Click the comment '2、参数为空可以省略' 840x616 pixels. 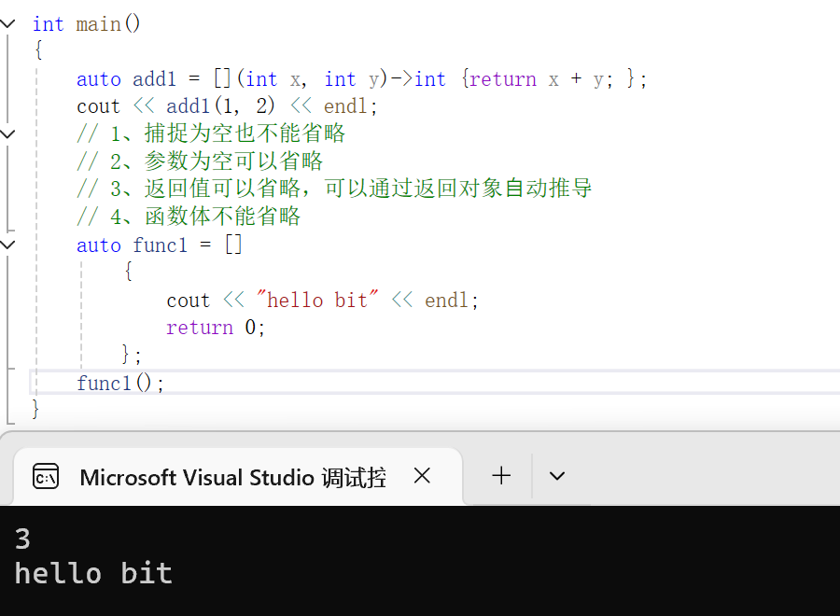(200, 161)
